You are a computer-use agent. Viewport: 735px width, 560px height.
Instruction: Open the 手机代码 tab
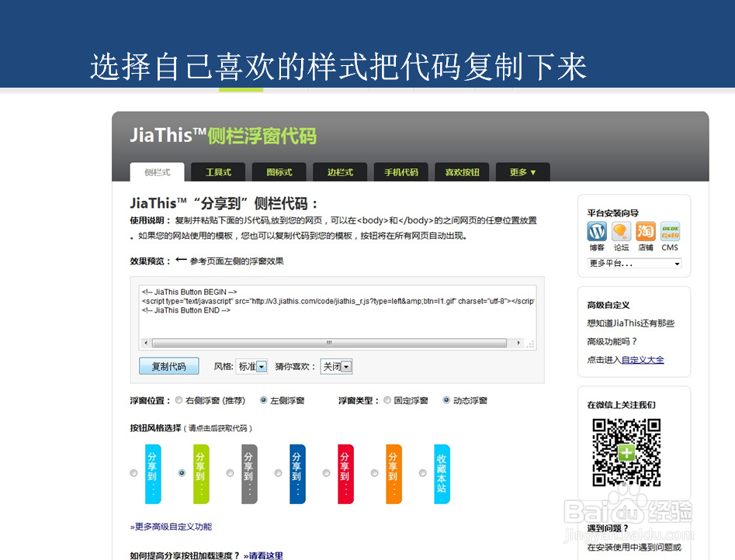click(x=400, y=172)
